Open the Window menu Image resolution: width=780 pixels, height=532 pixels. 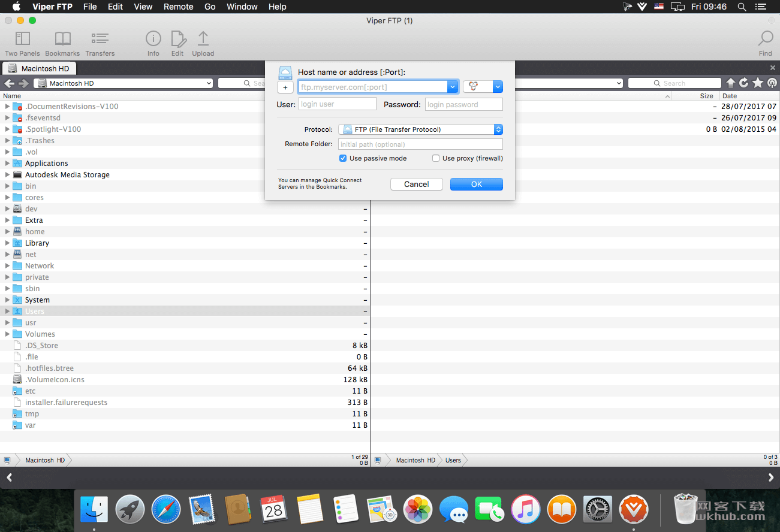coord(242,7)
